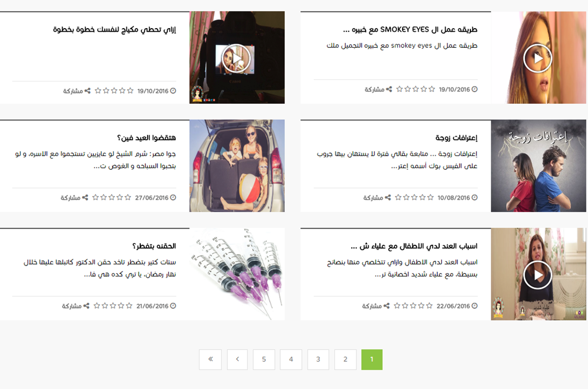
Task: Jump to last page with double arrow
Action: [x=210, y=359]
